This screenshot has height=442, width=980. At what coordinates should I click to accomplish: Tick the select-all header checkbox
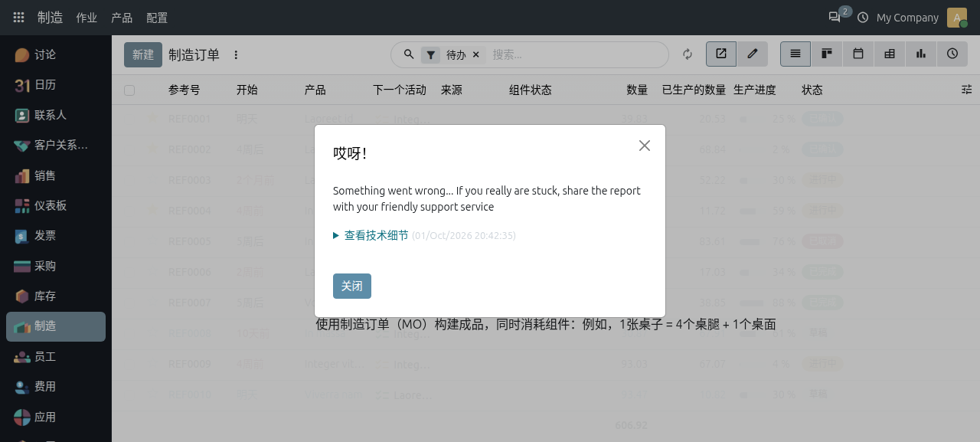point(129,90)
